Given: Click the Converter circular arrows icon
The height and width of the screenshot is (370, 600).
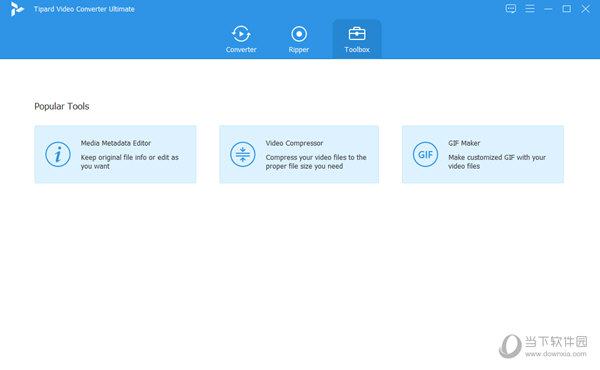Looking at the screenshot, I should pyautogui.click(x=241, y=34).
